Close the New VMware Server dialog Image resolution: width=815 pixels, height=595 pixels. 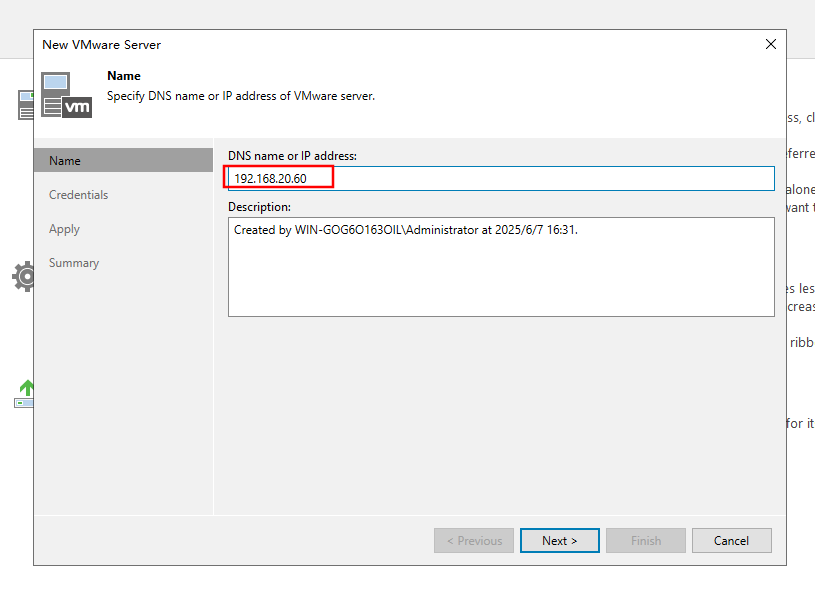pos(771,44)
